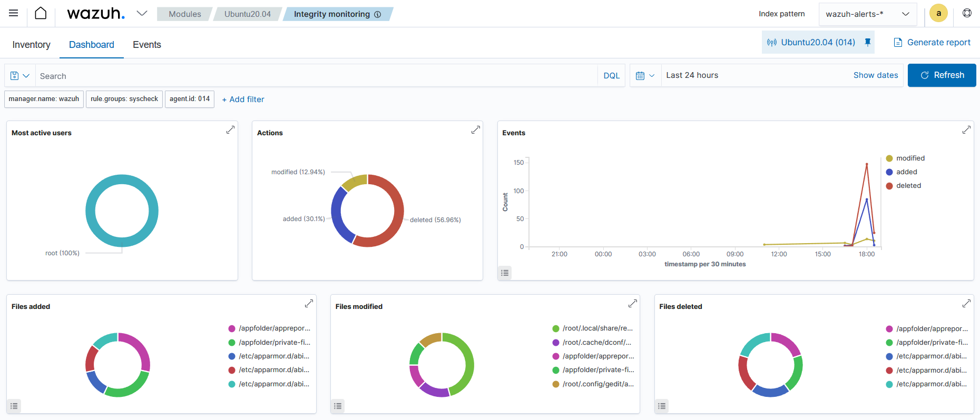The width and height of the screenshot is (980, 420).
Task: Open info icon next to Integrity monitoring
Action: pos(377,14)
